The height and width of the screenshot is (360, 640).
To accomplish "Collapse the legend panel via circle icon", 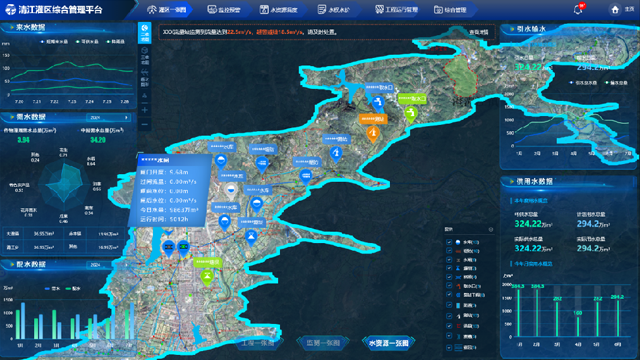I will click(x=491, y=229).
